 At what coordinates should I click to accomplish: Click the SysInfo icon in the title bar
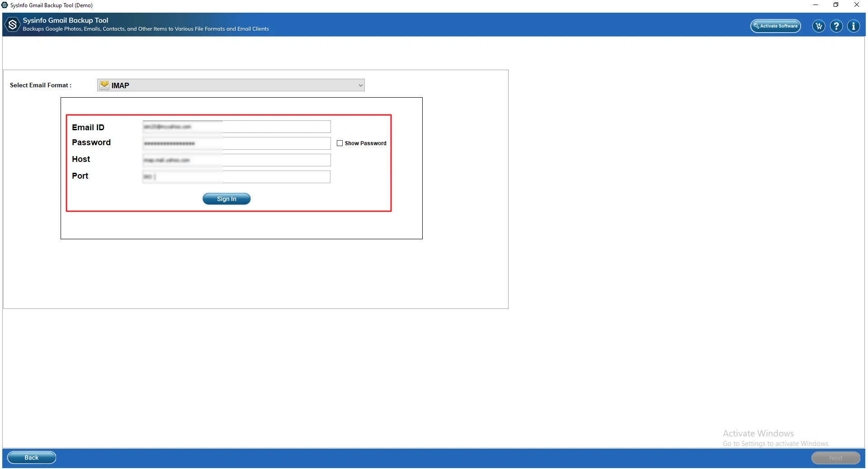[5, 5]
